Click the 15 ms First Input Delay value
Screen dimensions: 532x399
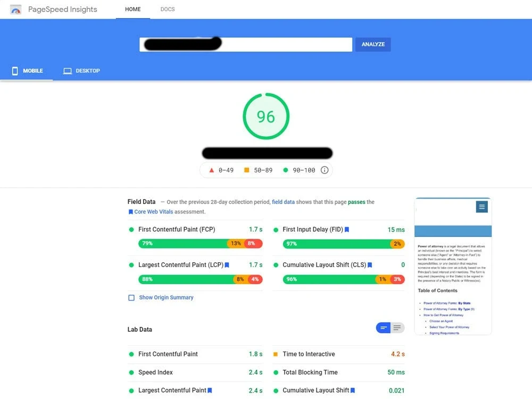pyautogui.click(x=396, y=230)
